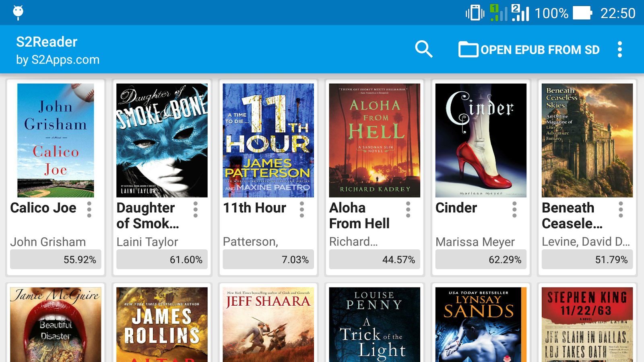This screenshot has height=362, width=644.
Task: Open Daughter of Smoke & Bone cover
Action: 162,140
